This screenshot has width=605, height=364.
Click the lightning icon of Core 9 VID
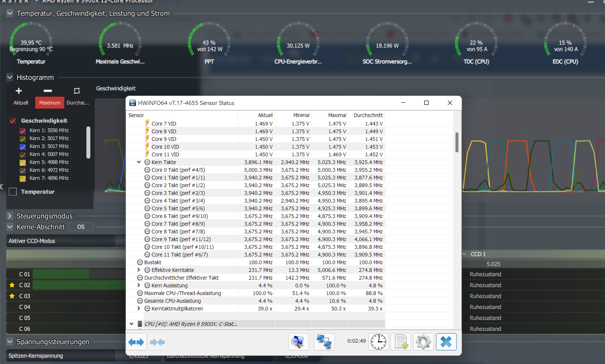click(x=147, y=139)
